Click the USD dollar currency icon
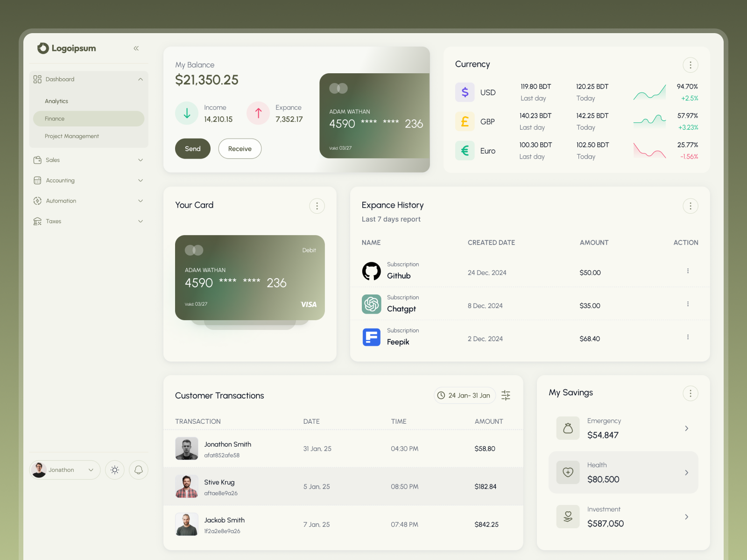The height and width of the screenshot is (560, 747). click(465, 92)
